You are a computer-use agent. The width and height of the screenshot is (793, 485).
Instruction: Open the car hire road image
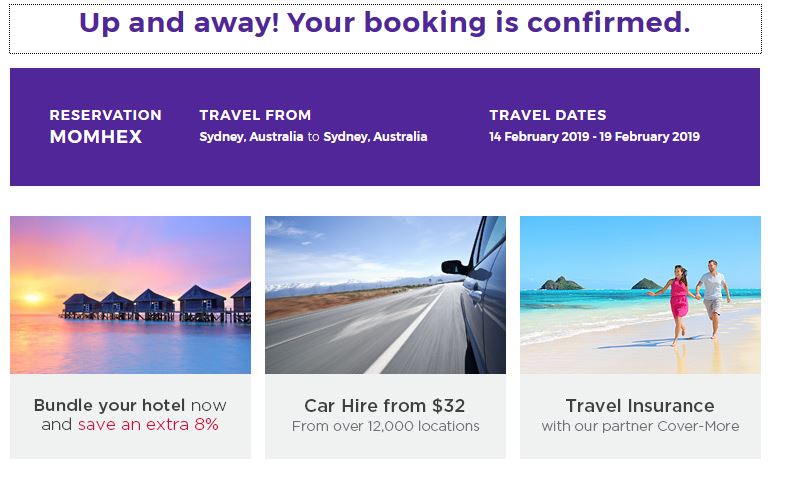(385, 295)
